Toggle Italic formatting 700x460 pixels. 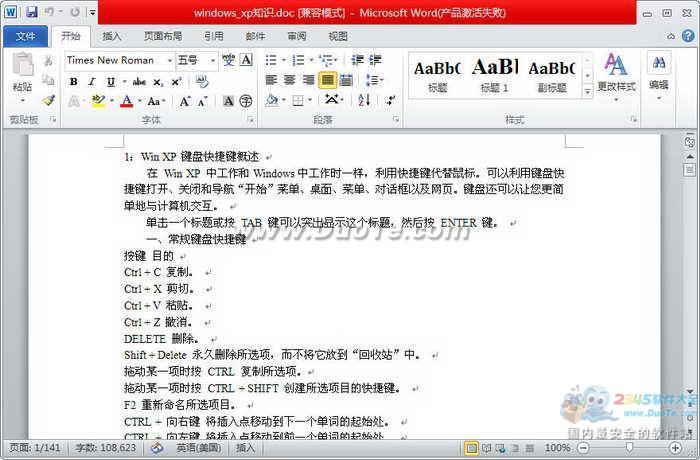(92, 82)
